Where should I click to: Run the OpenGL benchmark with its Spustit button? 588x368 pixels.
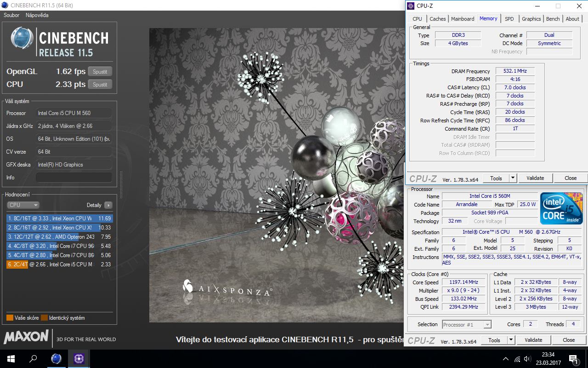(x=100, y=72)
